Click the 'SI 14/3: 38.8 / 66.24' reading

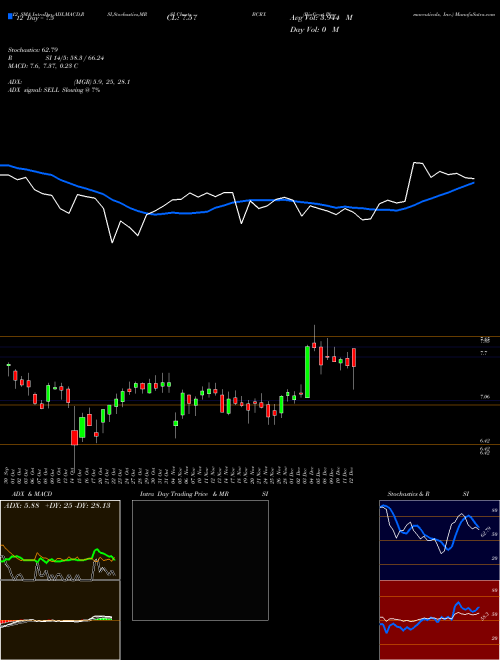click(75, 59)
